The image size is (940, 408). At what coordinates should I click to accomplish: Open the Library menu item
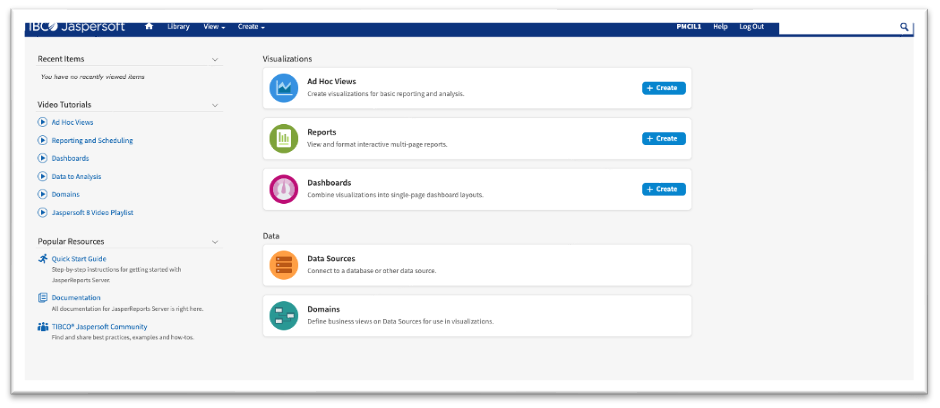pos(179,27)
